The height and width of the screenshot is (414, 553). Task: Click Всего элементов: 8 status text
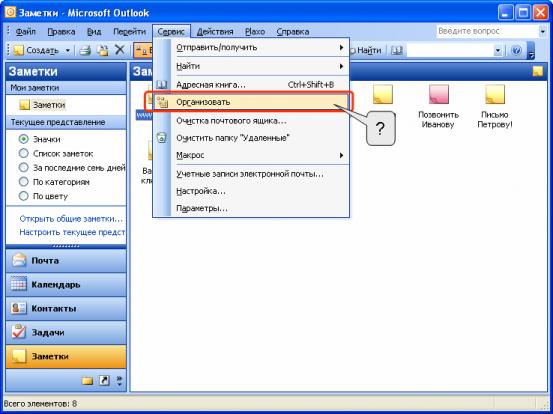pyautogui.click(x=40, y=403)
